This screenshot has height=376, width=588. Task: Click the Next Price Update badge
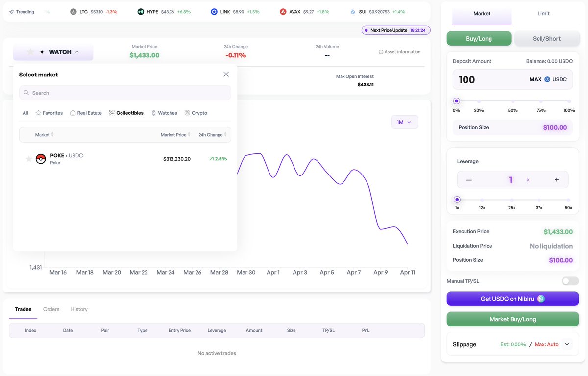pyautogui.click(x=396, y=30)
